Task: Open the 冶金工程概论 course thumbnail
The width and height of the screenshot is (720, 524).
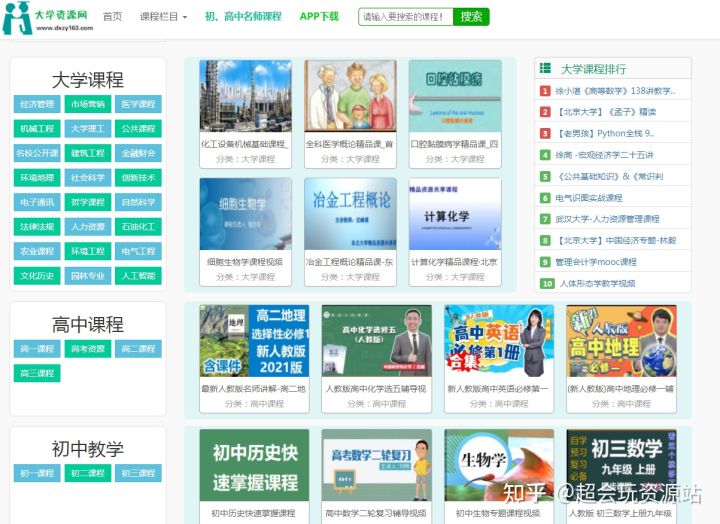Action: point(350,214)
